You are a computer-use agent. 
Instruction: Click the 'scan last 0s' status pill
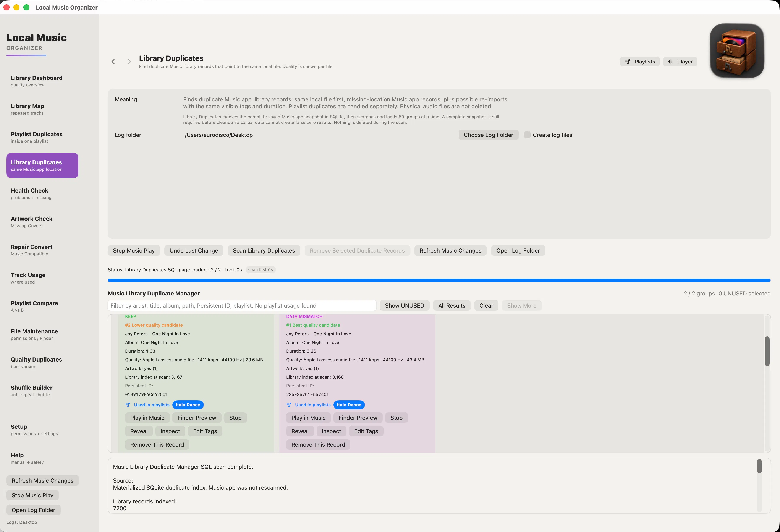(261, 270)
